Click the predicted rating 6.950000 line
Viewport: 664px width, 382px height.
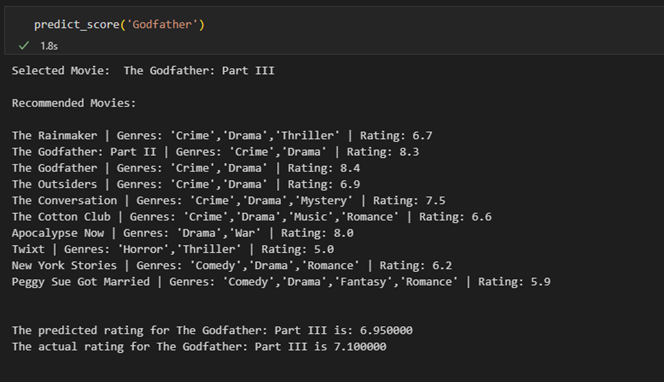click(x=212, y=330)
